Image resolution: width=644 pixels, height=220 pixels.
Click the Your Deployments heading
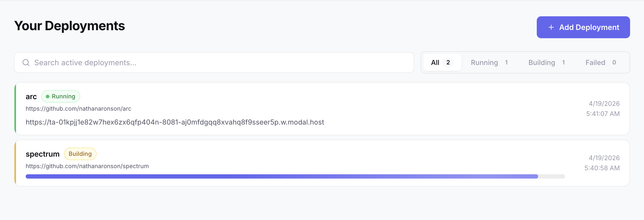[70, 26]
